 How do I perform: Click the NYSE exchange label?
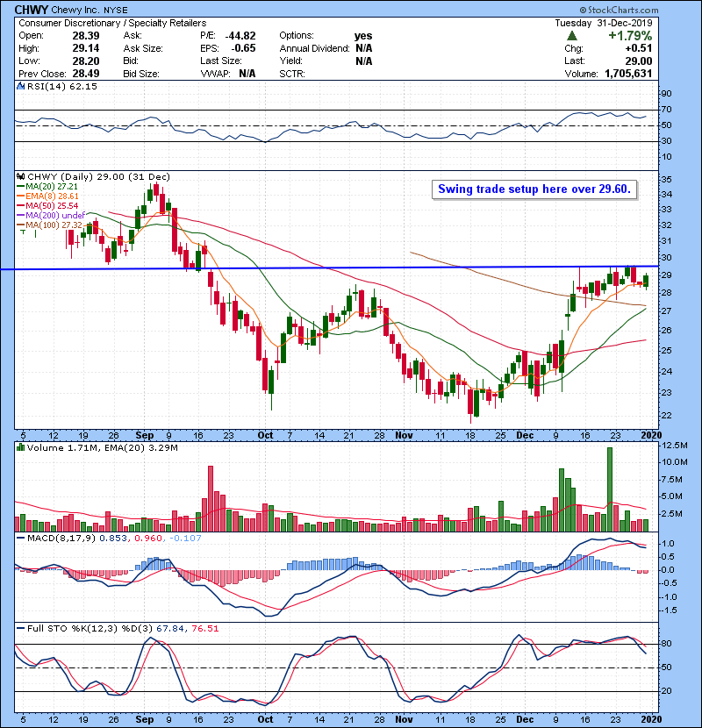[x=114, y=11]
